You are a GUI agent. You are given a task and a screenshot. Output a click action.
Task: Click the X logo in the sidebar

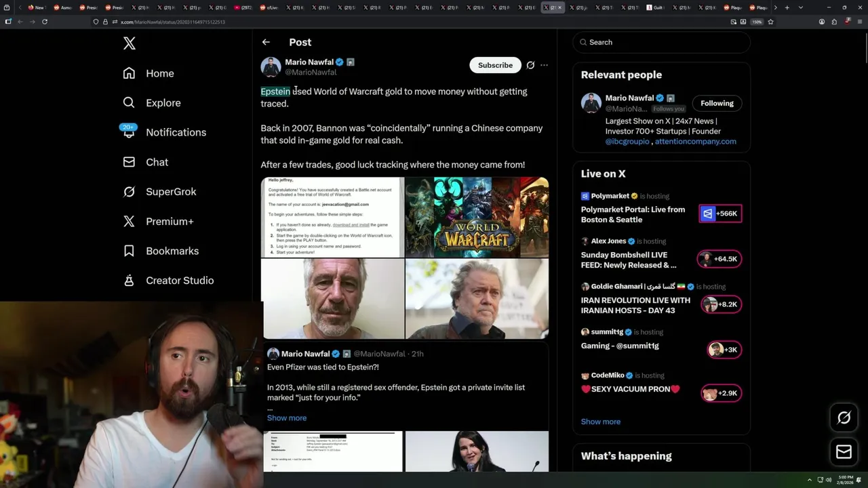130,43
